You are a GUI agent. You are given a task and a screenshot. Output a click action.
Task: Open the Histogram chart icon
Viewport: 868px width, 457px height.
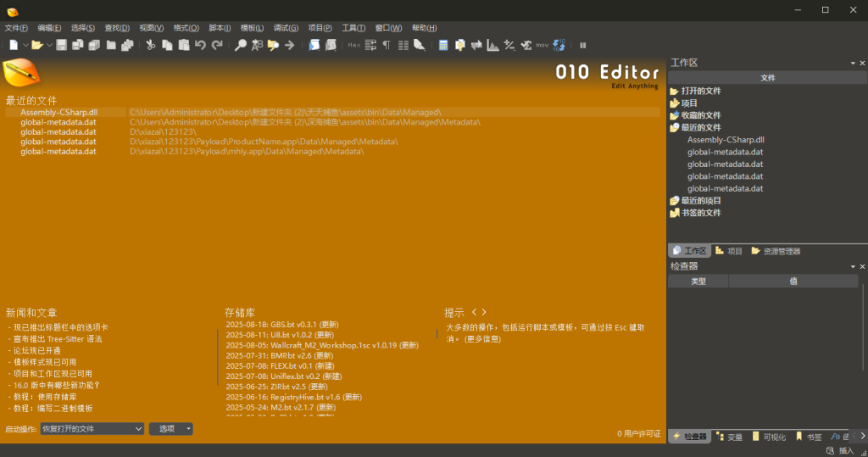(x=492, y=46)
